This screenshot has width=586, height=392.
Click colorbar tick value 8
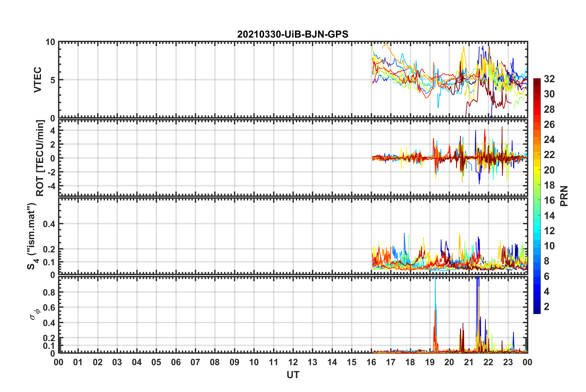pos(547,261)
